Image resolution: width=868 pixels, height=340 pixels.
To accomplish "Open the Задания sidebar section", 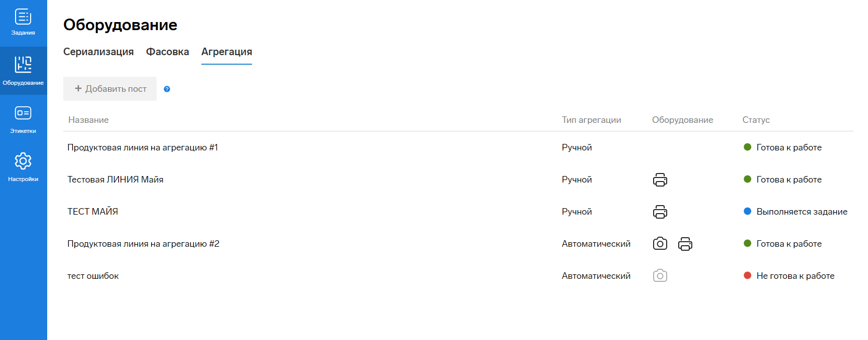I will tap(23, 23).
